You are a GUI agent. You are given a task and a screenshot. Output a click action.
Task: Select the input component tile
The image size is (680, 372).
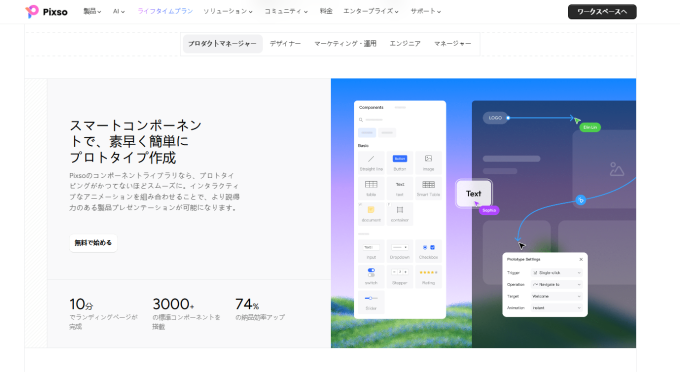pyautogui.click(x=371, y=251)
